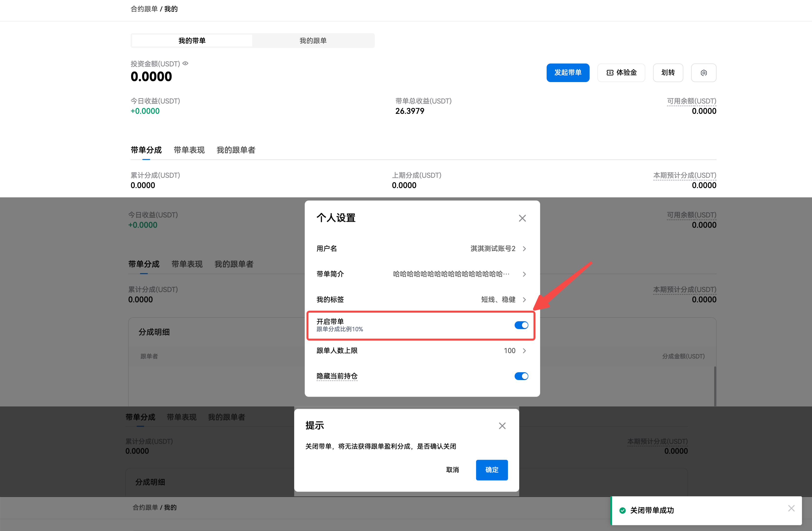Viewport: 812px width, 531px height.
Task: Expand the 用户名 row chevron
Action: [524, 249]
